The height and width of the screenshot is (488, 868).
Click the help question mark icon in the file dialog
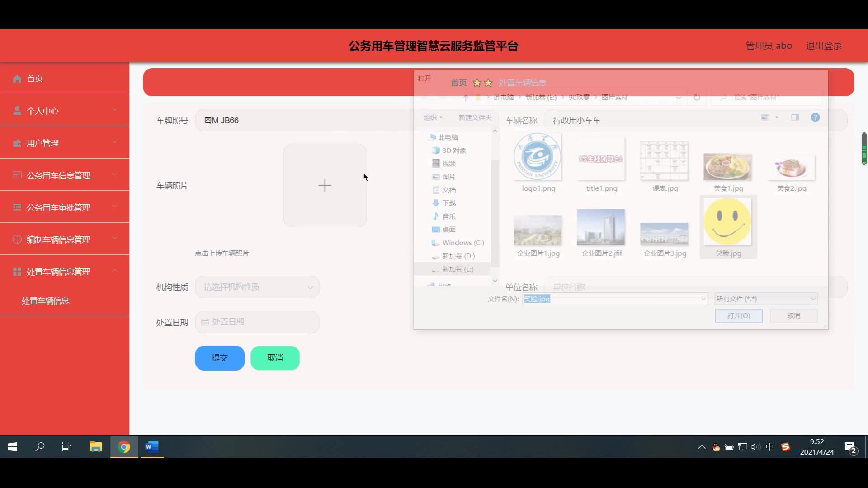tap(815, 117)
